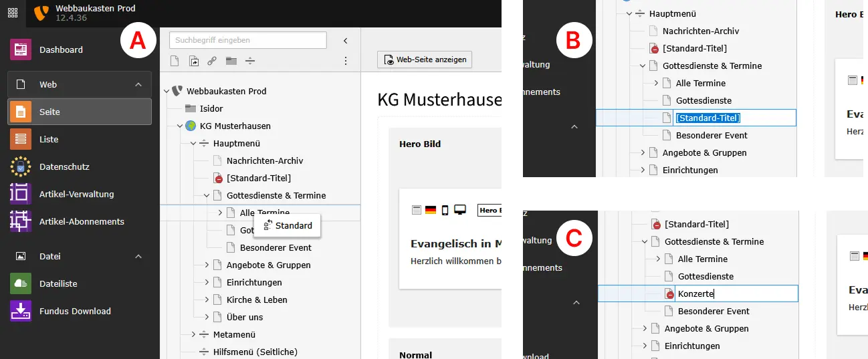
Task: Select the Isidor folder in page tree
Action: [x=211, y=108]
